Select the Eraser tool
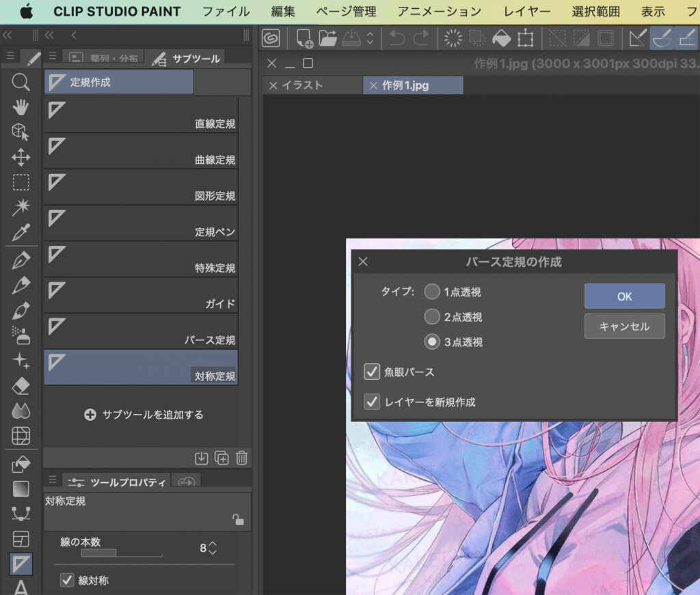The image size is (700, 595). (x=21, y=386)
